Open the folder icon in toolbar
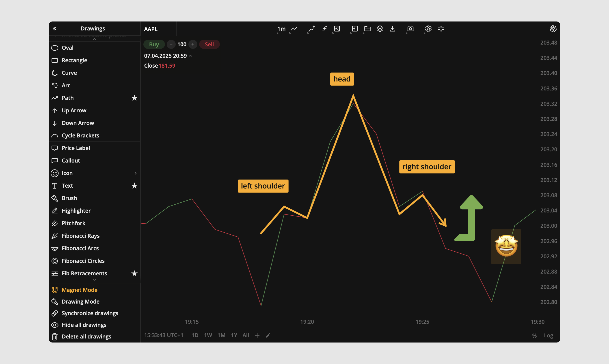This screenshot has width=609, height=364. pos(367,29)
